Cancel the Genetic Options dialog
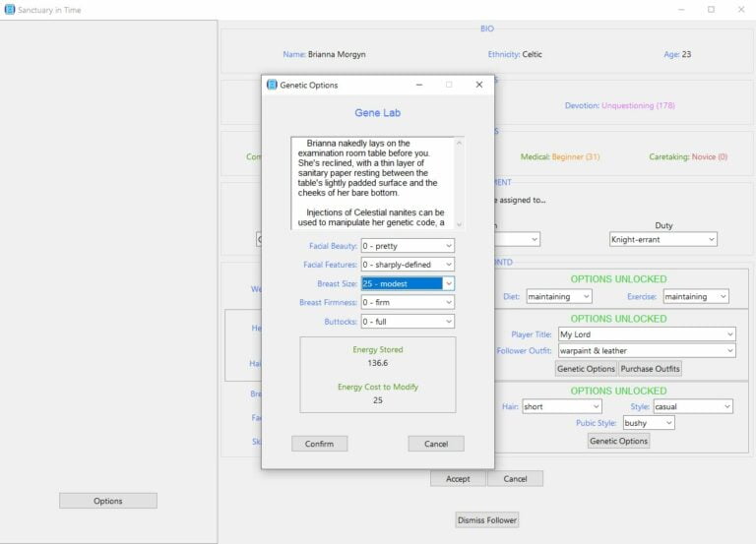The height and width of the screenshot is (544, 756). pyautogui.click(x=435, y=444)
